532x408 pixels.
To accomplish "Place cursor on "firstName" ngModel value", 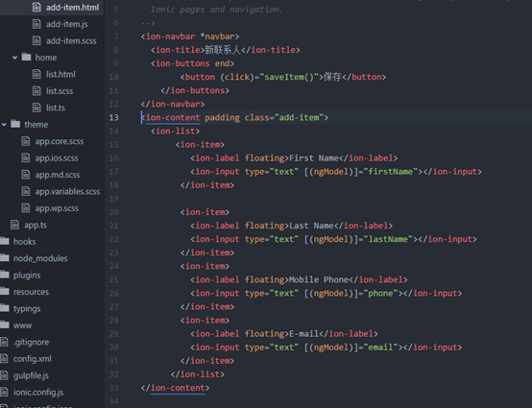I will pyautogui.click(x=391, y=172).
